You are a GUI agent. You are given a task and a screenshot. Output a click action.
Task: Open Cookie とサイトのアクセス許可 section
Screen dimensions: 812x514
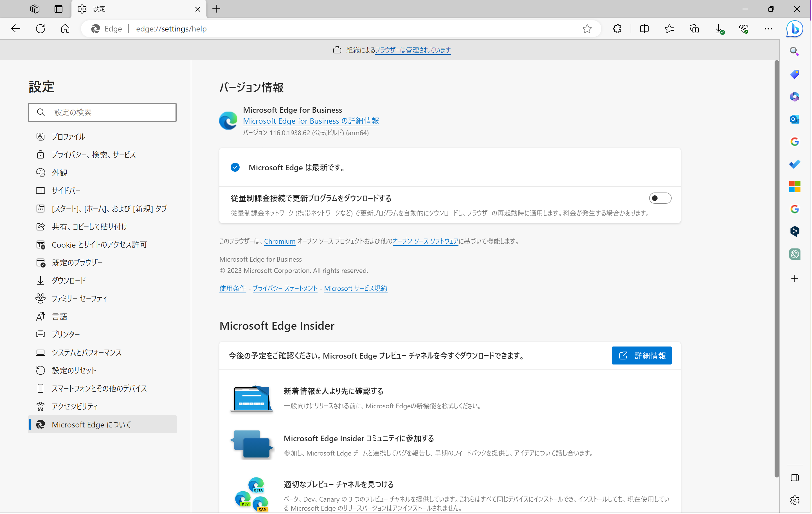tap(102, 244)
